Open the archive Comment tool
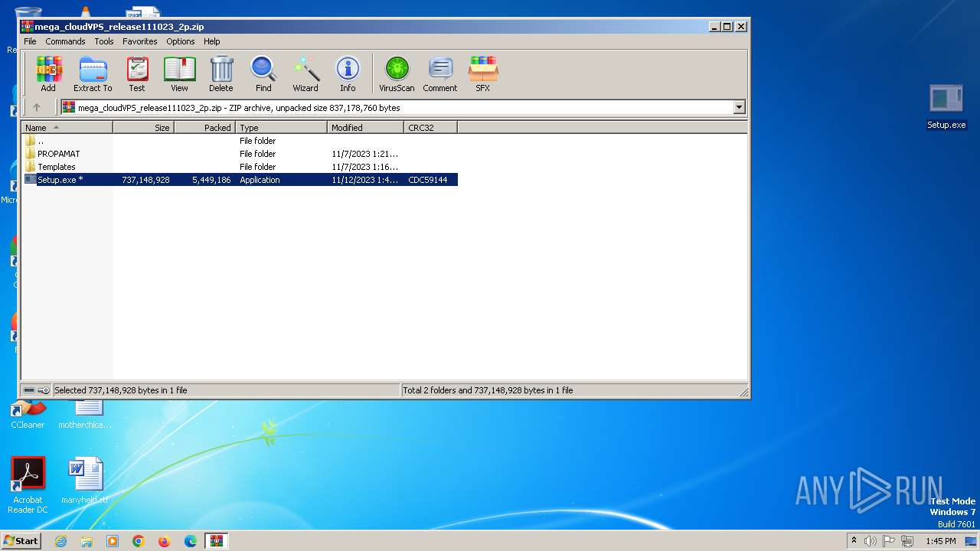 440,74
